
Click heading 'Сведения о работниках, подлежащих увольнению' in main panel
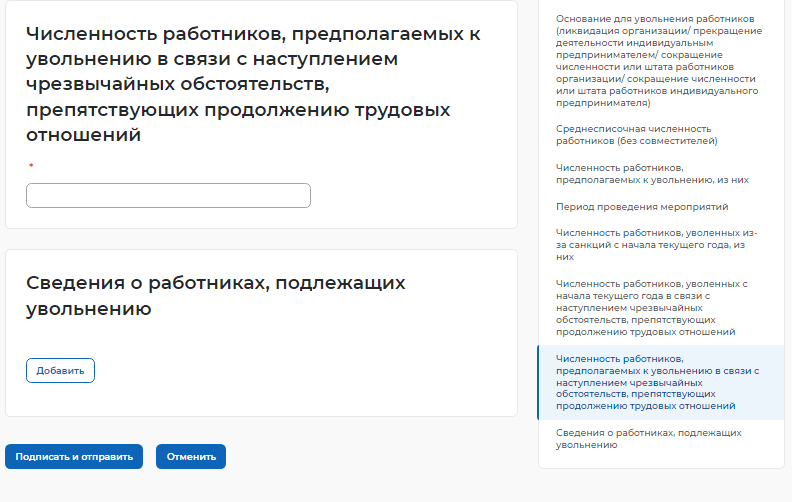pos(216,295)
